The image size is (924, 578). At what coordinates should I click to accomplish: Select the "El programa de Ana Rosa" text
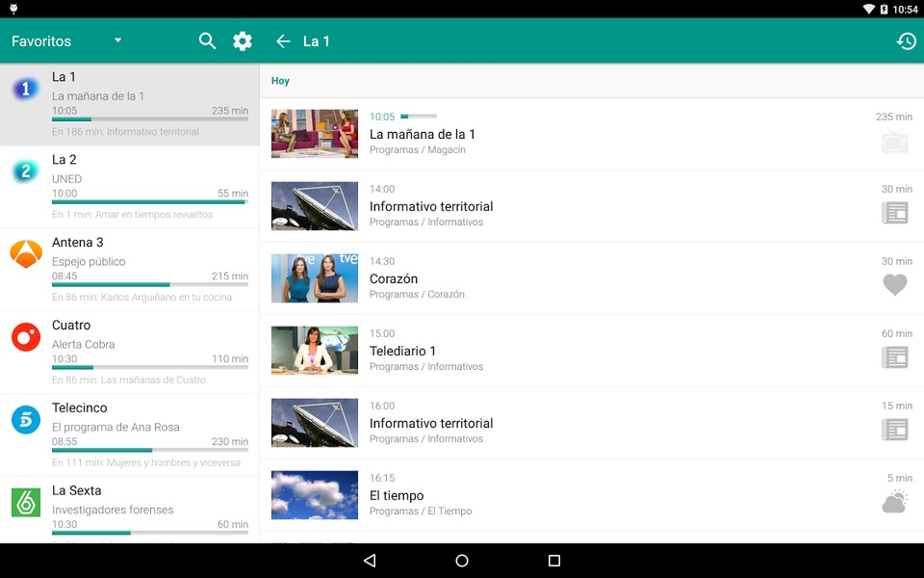(x=115, y=427)
